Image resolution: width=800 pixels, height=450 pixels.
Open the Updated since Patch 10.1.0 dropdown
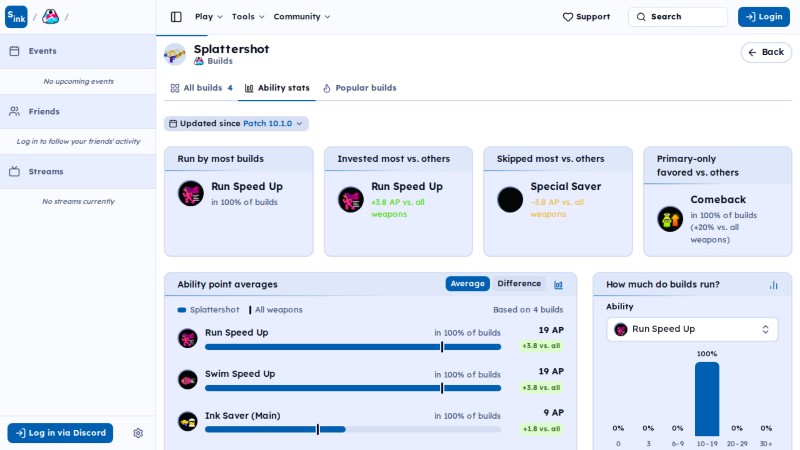pyautogui.click(x=236, y=123)
